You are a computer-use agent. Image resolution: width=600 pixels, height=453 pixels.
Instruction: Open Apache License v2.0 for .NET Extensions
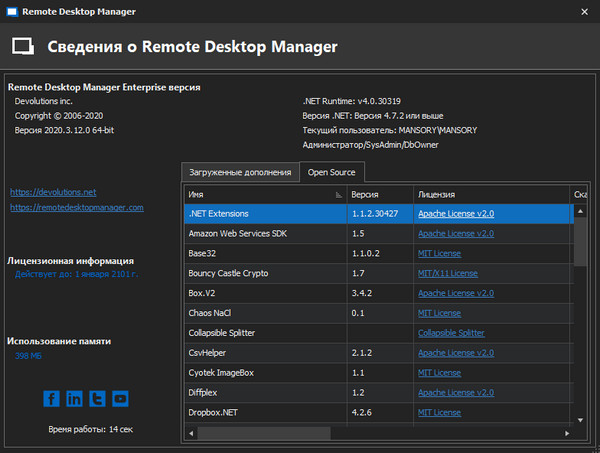[x=456, y=214]
